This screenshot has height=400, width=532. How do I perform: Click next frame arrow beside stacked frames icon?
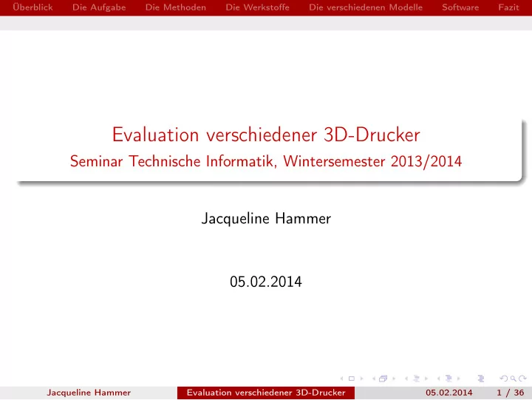[394, 379]
